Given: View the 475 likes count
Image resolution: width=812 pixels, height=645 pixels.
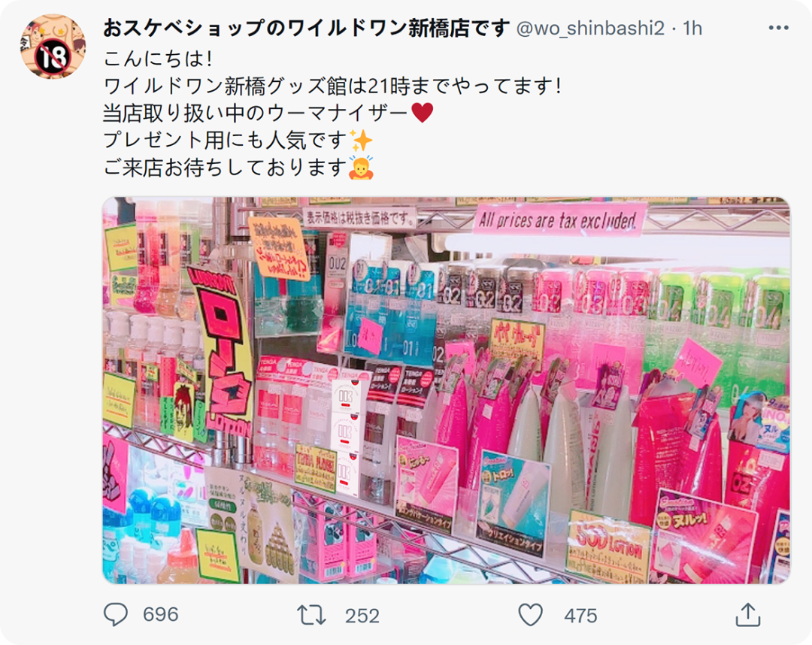Looking at the screenshot, I should click(x=580, y=616).
